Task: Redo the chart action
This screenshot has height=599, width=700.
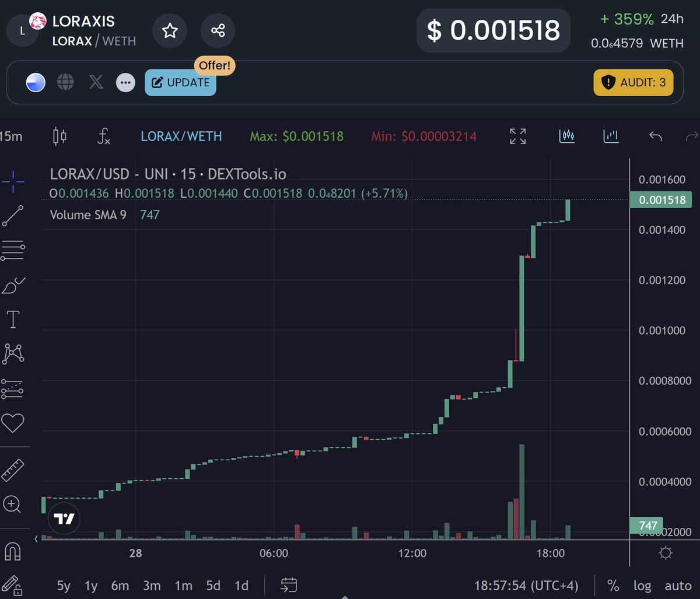Action: (x=692, y=136)
